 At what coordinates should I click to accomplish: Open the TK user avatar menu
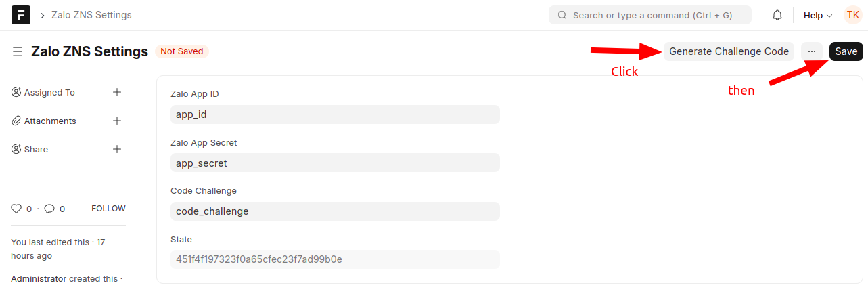(x=852, y=15)
